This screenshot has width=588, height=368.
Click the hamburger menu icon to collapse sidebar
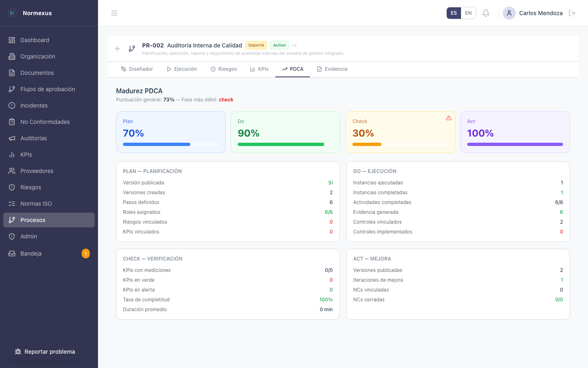[x=114, y=13]
